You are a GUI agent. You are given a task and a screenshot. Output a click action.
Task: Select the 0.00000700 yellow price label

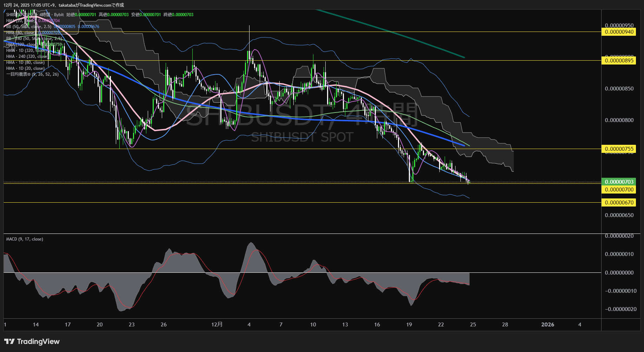[x=619, y=190]
